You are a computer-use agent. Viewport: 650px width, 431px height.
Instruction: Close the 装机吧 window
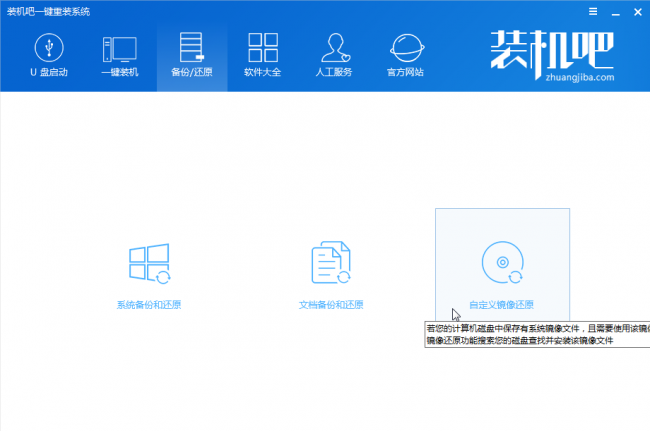click(x=638, y=12)
